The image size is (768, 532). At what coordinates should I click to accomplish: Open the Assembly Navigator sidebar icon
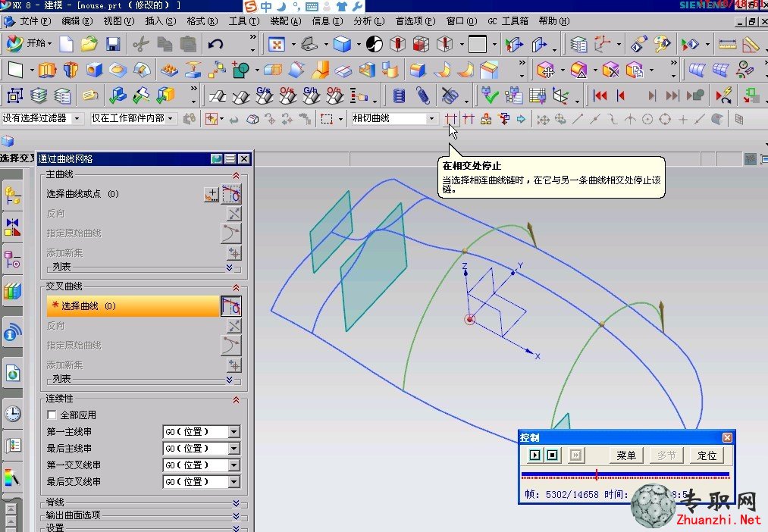pyautogui.click(x=12, y=196)
